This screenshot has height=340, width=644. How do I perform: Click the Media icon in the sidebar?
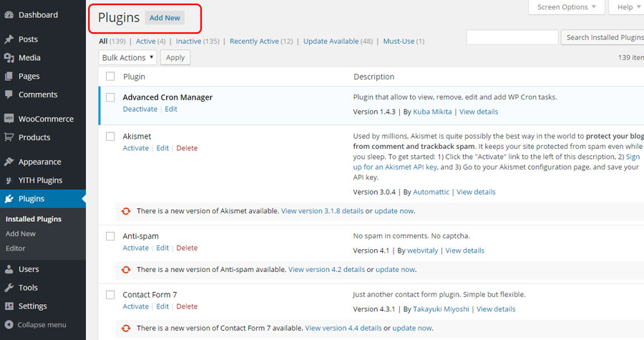coord(9,57)
